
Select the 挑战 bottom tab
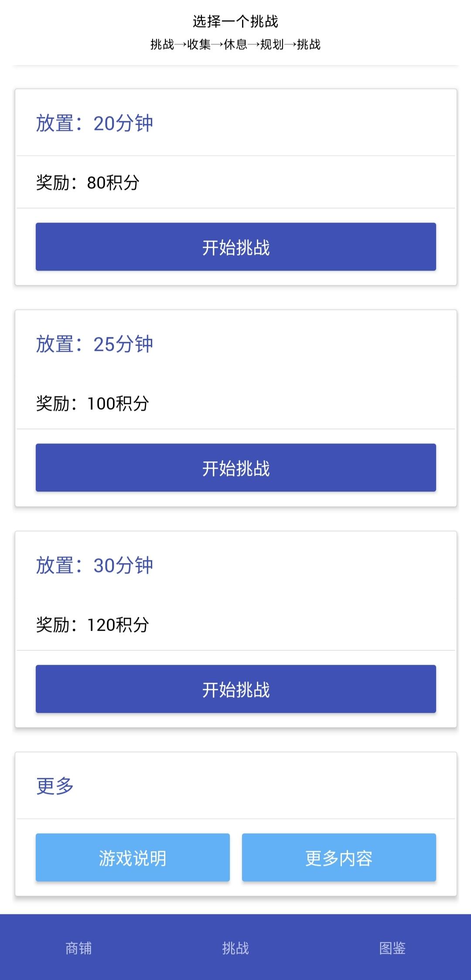point(235,948)
